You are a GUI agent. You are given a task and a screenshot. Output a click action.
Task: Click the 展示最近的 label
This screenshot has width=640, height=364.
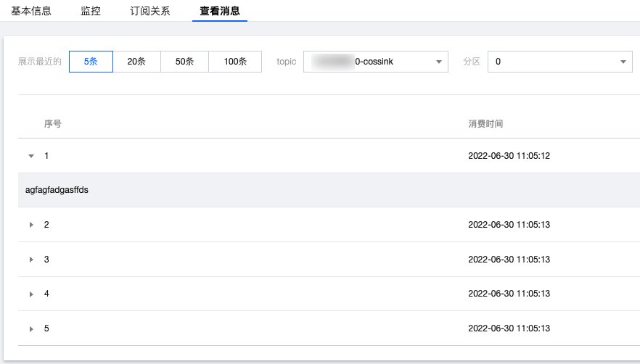[40, 62]
